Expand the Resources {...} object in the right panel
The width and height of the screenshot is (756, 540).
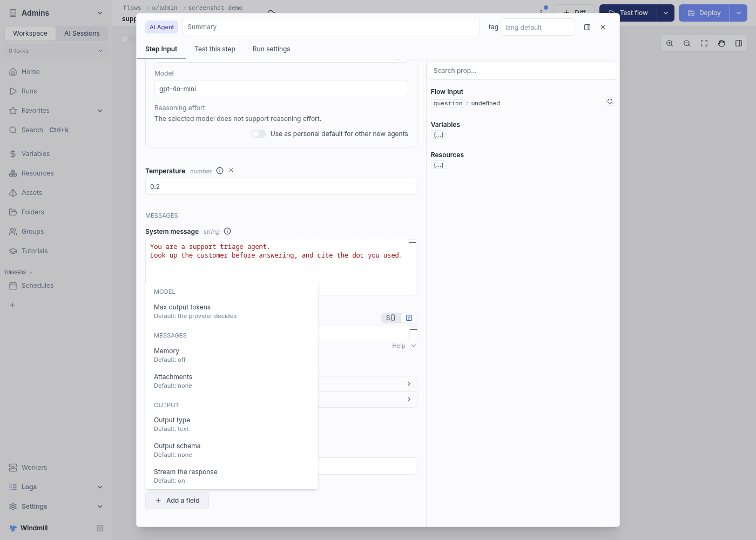(438, 165)
